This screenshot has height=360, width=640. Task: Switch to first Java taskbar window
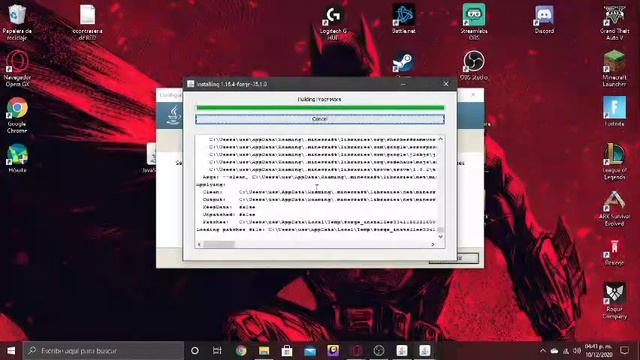pyautogui.click(x=402, y=351)
